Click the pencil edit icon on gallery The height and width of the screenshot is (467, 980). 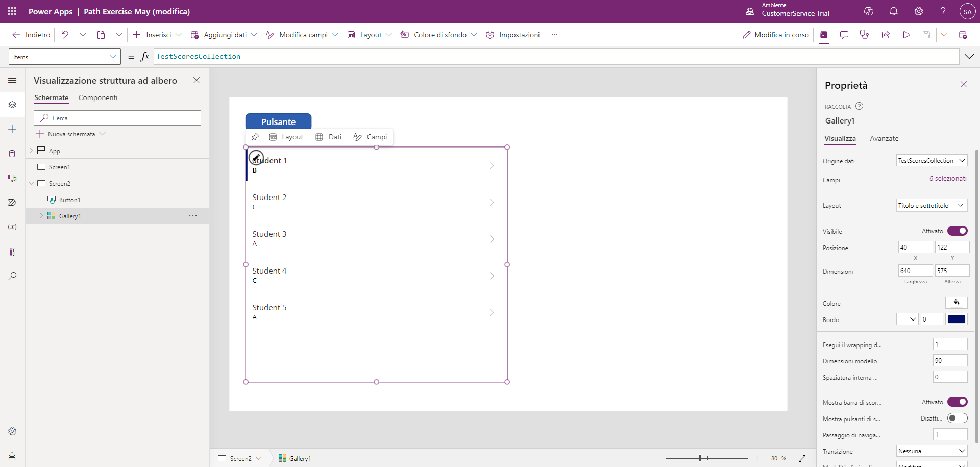tap(256, 157)
